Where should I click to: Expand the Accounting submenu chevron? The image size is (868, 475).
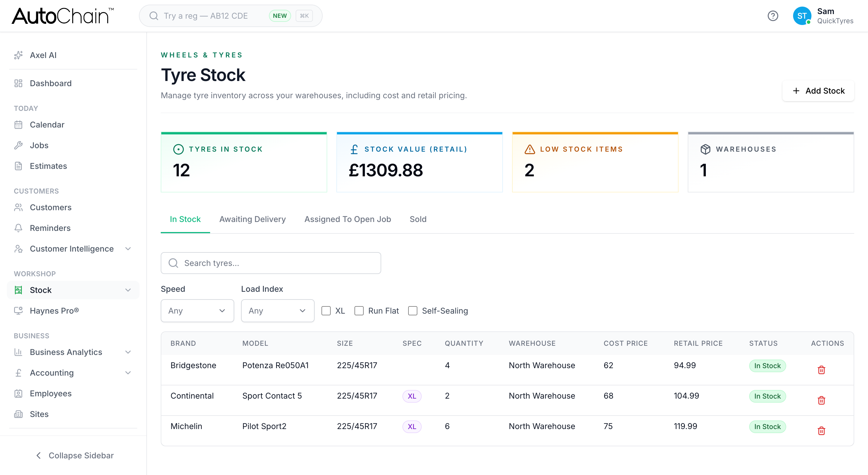[x=128, y=372]
